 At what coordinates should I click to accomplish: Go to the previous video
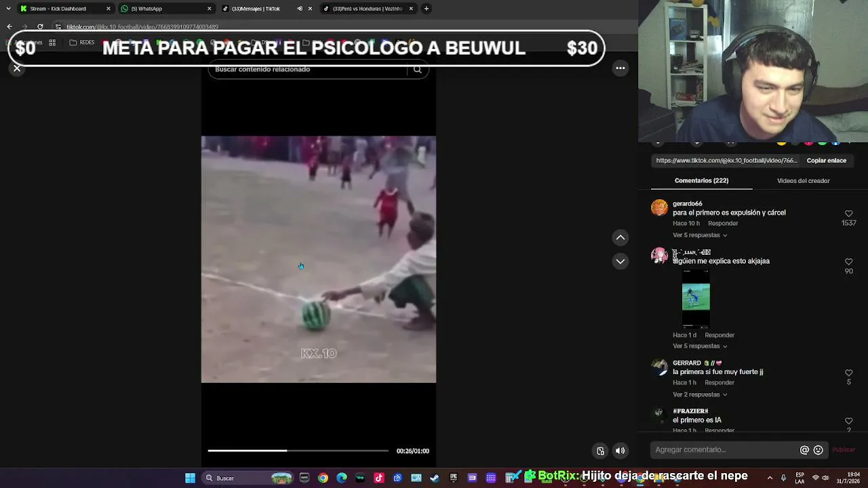[x=620, y=237]
